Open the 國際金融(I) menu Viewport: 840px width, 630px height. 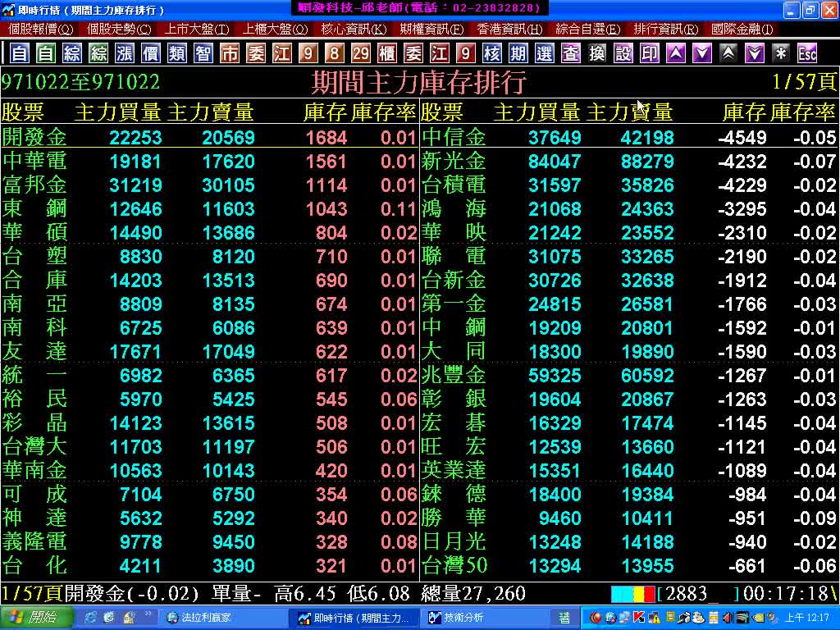pyautogui.click(x=742, y=29)
